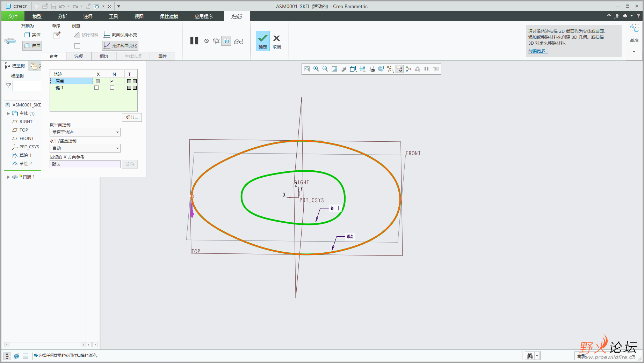
Task: Confirm the sweep with 确定 button
Action: (263, 41)
